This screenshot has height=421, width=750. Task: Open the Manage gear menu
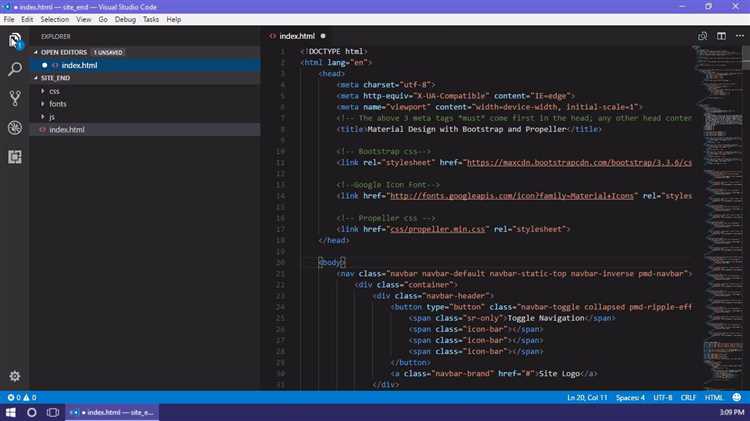tap(15, 376)
